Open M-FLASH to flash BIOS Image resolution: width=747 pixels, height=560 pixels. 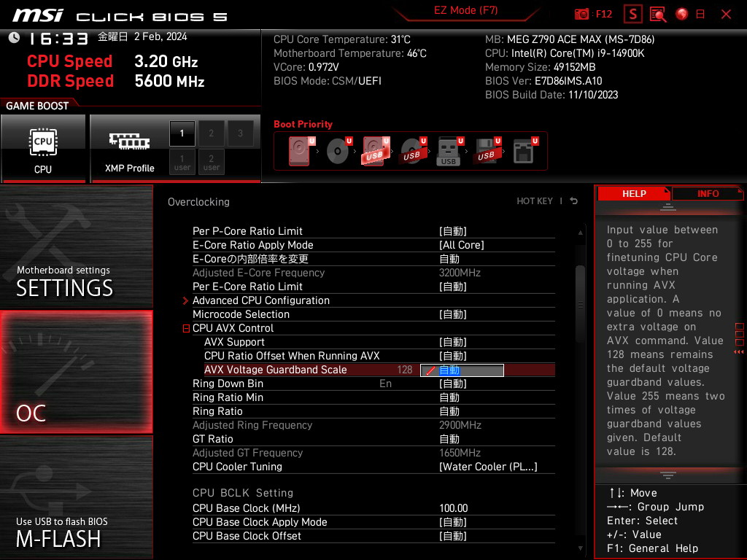tap(77, 498)
